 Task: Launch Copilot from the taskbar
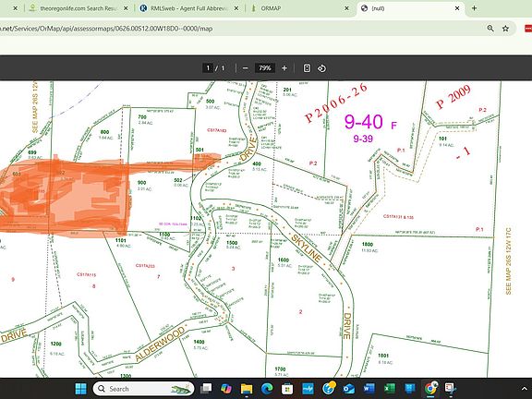(x=226, y=389)
